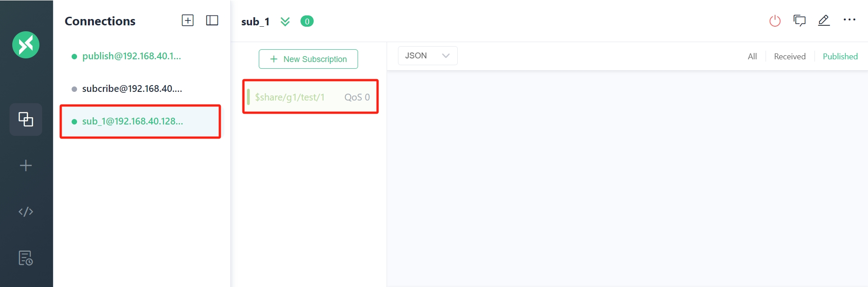Switch to Received messages filter

pos(790,57)
